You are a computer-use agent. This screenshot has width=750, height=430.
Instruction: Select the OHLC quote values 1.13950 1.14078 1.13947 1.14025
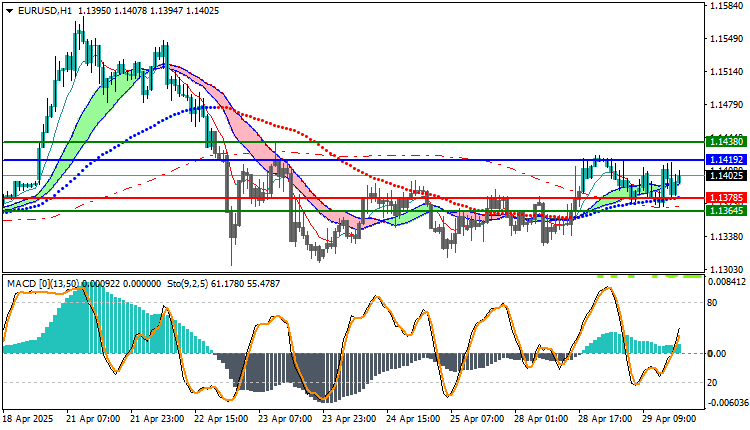coord(147,11)
